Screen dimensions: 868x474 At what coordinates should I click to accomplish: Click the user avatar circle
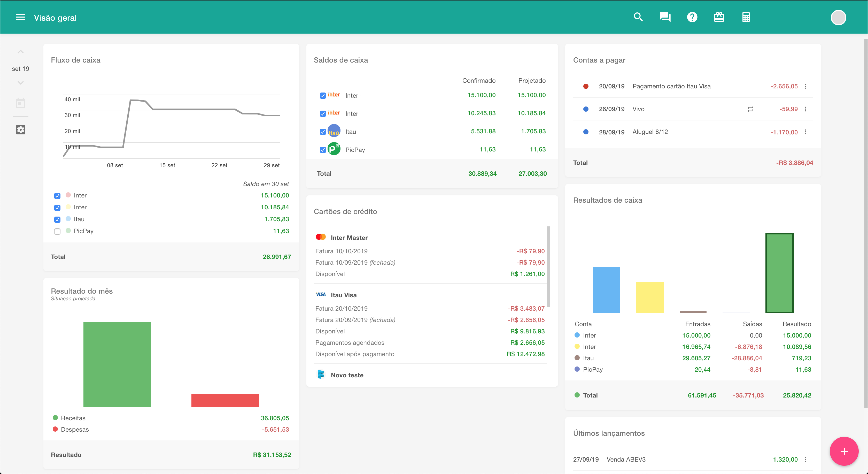point(838,18)
